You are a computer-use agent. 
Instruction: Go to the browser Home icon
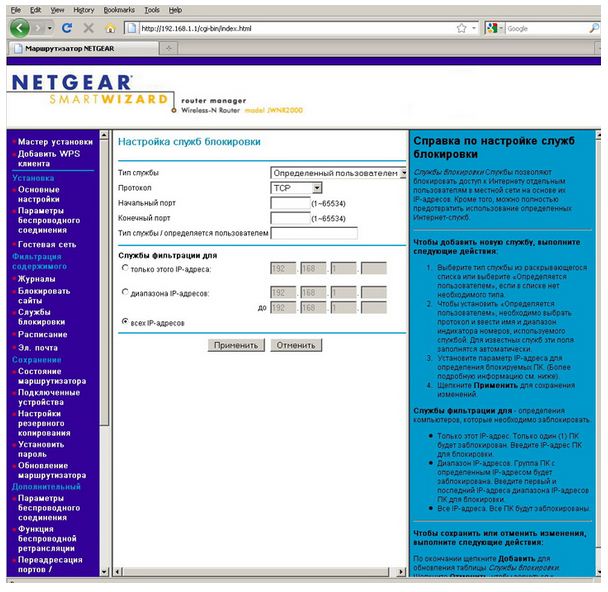pyautogui.click(x=110, y=28)
